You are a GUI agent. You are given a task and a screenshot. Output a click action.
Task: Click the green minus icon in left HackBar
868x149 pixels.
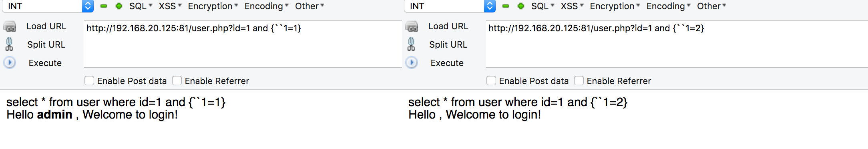click(104, 6)
